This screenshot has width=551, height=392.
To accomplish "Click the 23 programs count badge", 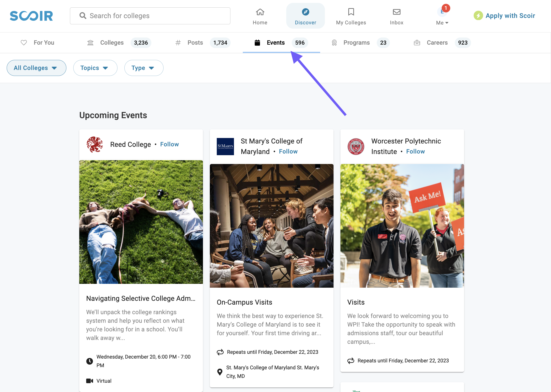I will click(x=383, y=43).
